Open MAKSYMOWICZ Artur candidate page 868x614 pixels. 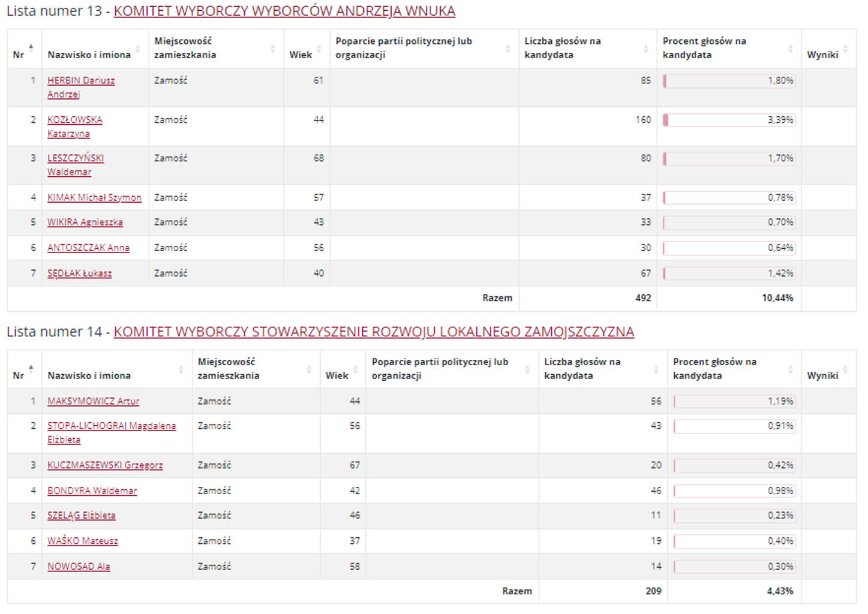(93, 401)
